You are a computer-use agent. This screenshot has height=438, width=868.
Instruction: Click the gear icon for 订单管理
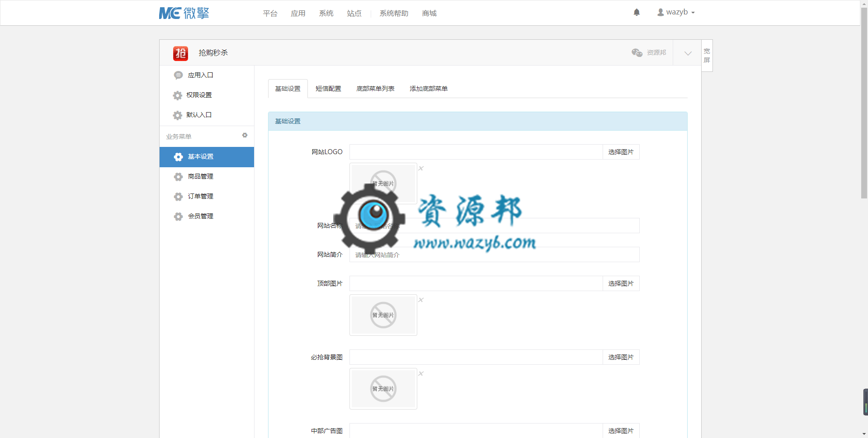[178, 197]
